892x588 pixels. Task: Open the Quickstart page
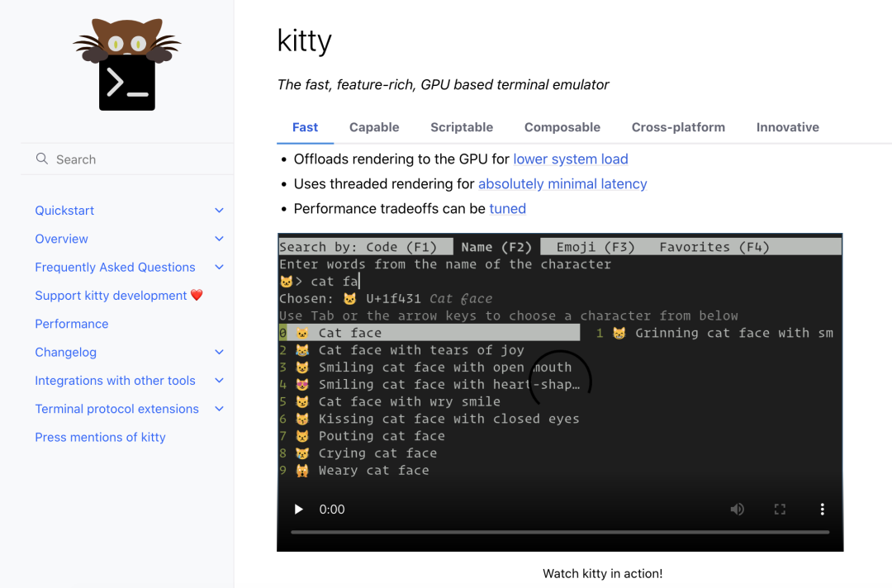(x=64, y=211)
